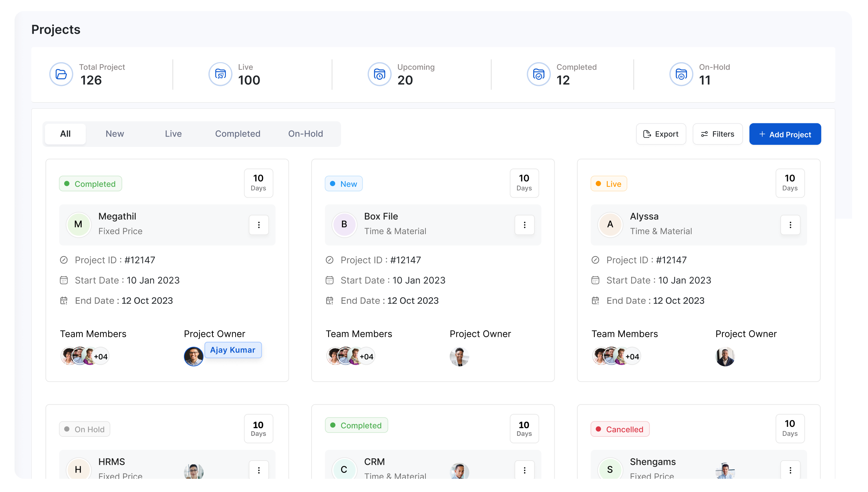This screenshot has height=492, width=868.
Task: Click the 10 Days box on Megathil
Action: [x=259, y=183]
